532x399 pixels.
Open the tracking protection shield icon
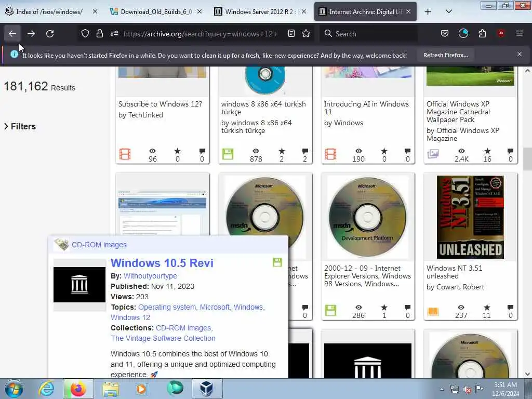[85, 34]
